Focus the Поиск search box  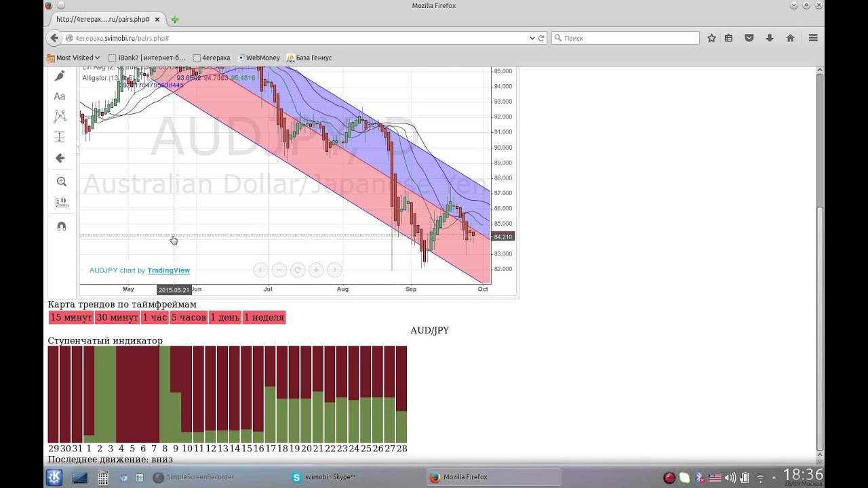tap(625, 38)
